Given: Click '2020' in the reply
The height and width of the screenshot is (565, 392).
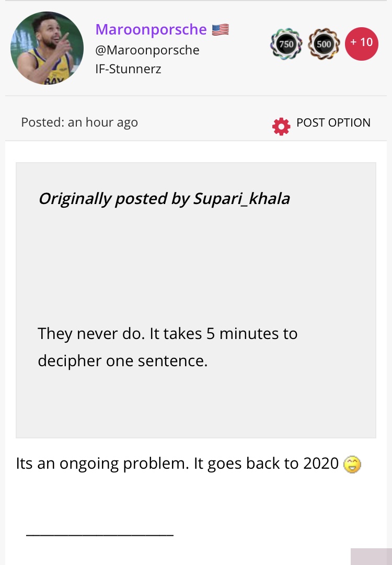Looking at the screenshot, I should 321,464.
